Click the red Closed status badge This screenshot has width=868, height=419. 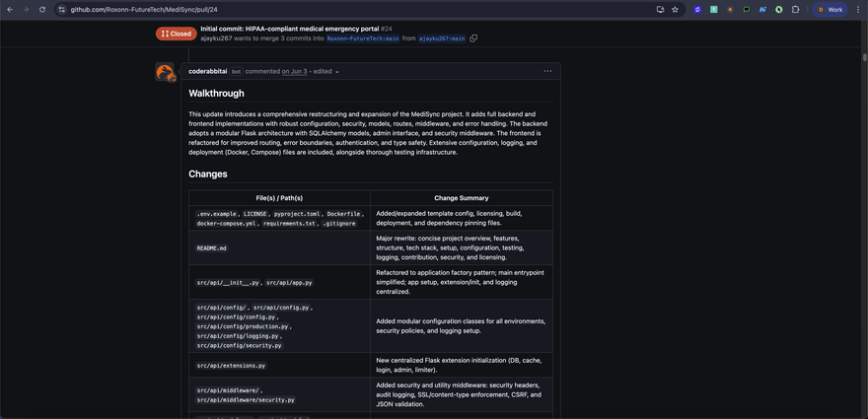[x=176, y=34]
